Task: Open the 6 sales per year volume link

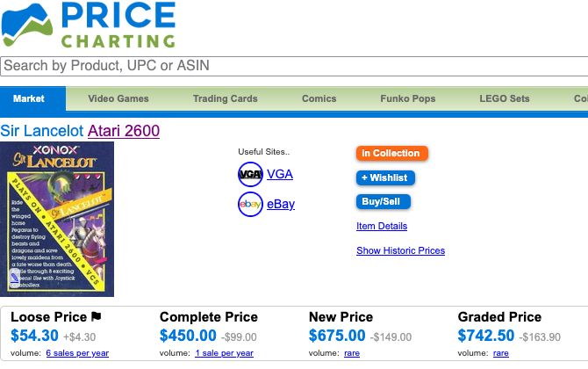Action: point(77,353)
